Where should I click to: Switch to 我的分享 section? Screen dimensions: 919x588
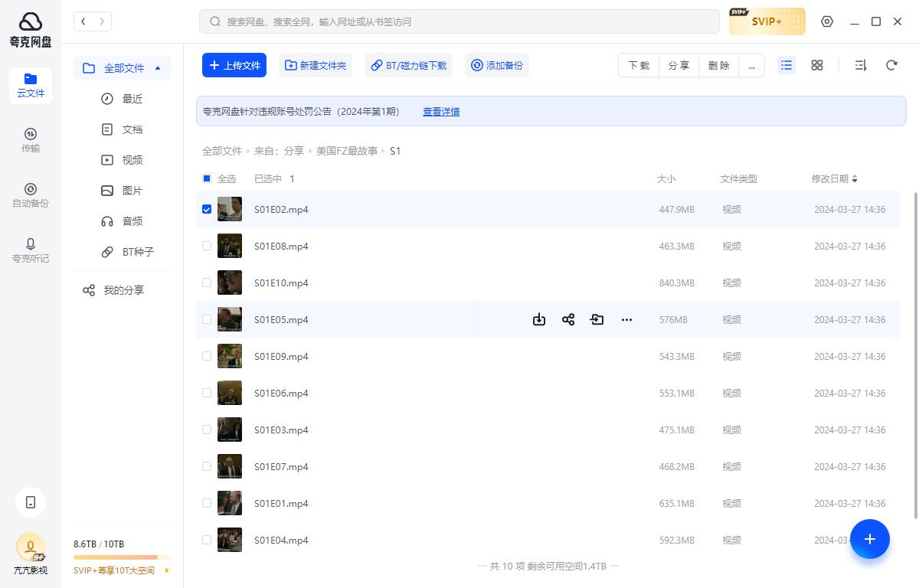123,289
